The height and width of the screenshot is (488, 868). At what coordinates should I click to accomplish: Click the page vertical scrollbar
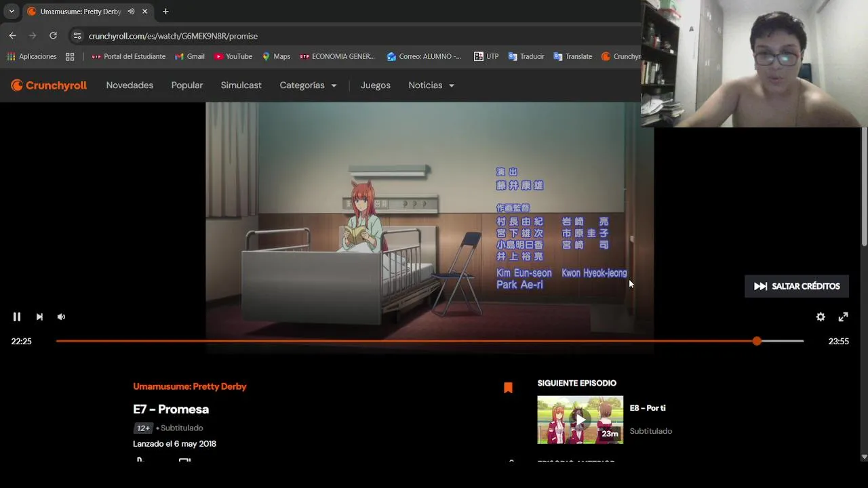[x=864, y=186]
